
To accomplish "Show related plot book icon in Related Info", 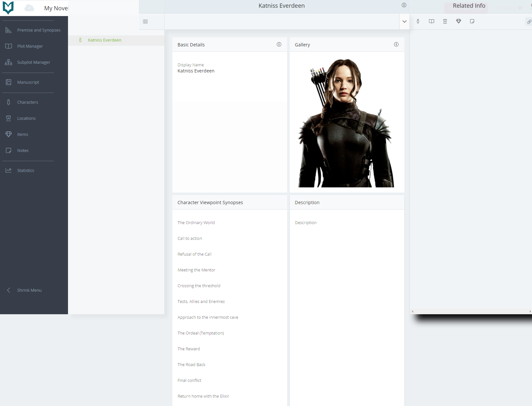I will coord(431,21).
